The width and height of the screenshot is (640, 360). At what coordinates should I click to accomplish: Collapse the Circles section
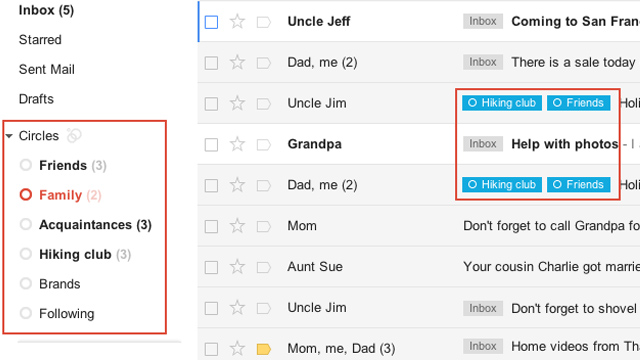point(9,136)
